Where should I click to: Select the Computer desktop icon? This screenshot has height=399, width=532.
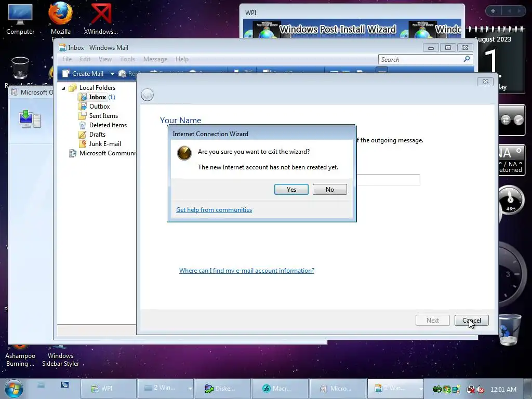[20, 20]
